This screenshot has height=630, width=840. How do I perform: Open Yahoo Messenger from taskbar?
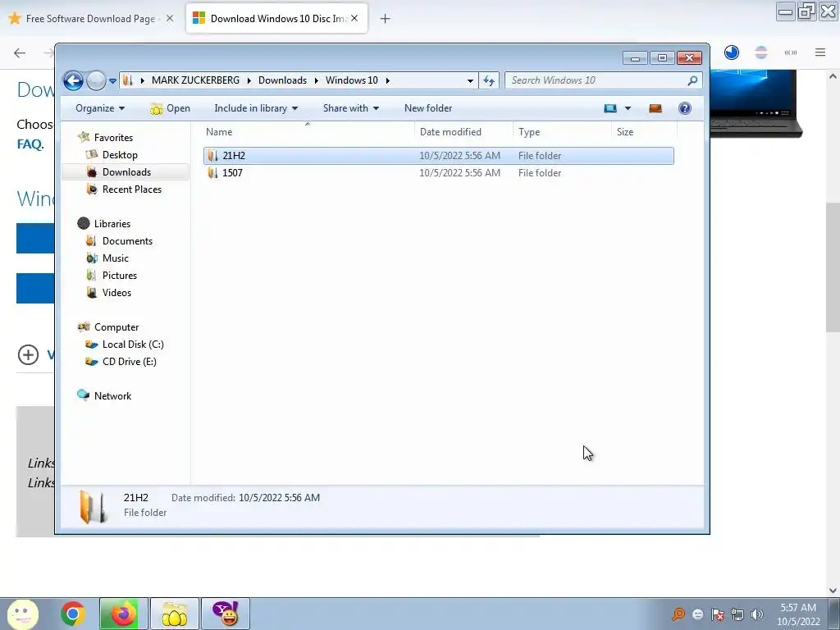pyautogui.click(x=226, y=614)
